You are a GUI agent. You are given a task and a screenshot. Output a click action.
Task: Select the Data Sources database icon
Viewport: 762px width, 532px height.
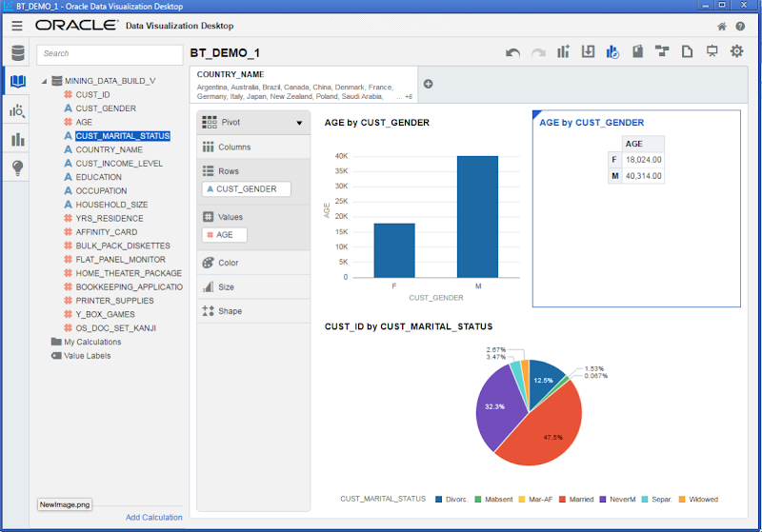pyautogui.click(x=18, y=53)
